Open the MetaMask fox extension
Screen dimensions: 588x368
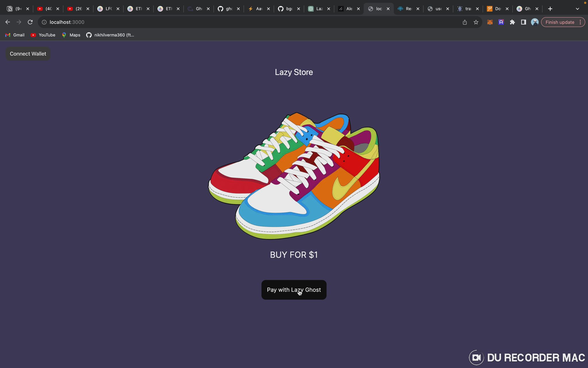(x=490, y=22)
